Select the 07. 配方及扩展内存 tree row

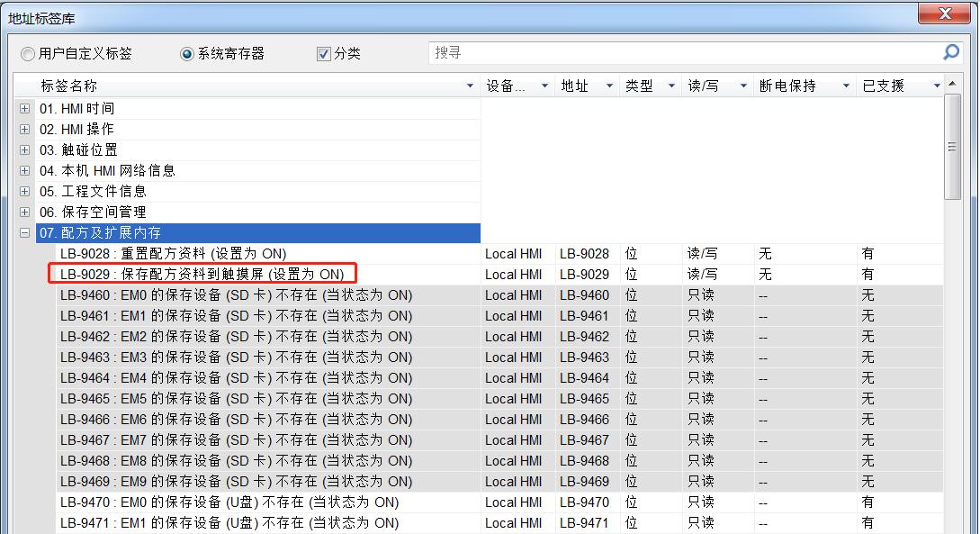[x=258, y=232]
